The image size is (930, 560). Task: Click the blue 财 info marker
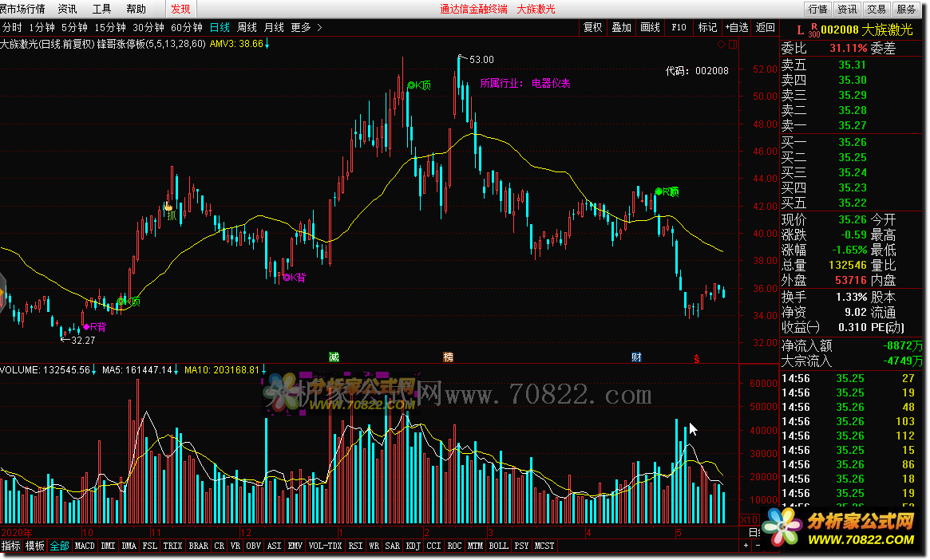(x=636, y=357)
